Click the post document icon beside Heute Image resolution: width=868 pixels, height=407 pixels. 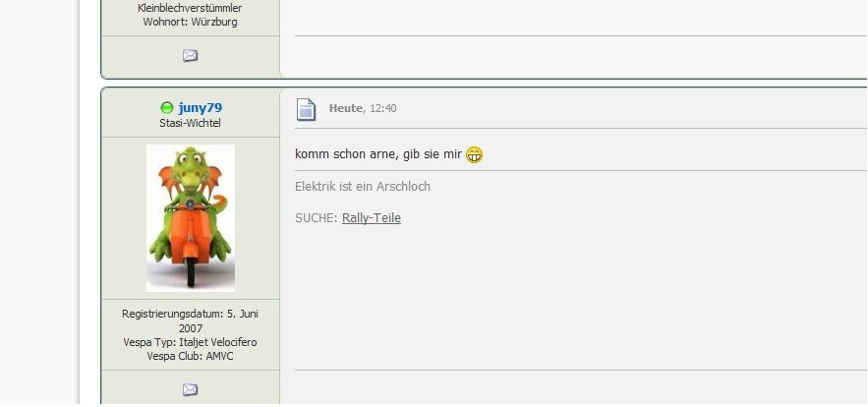pyautogui.click(x=306, y=109)
